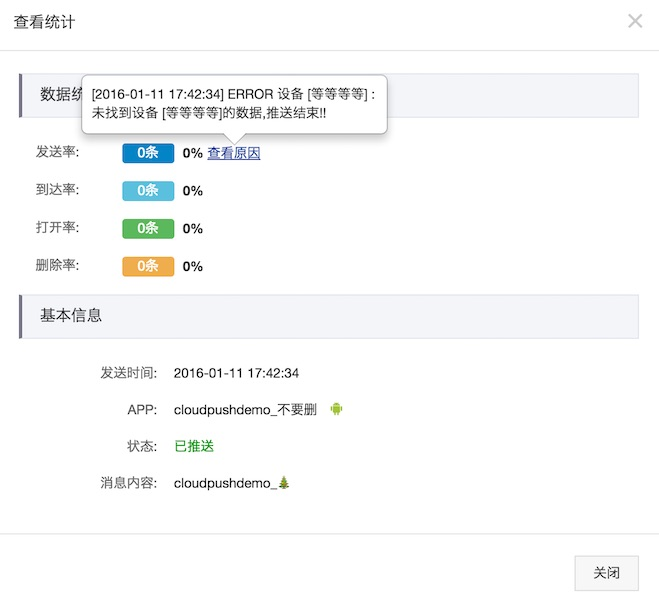
Task: Click the cyan 0条 arrival-rate badge
Action: click(148, 191)
